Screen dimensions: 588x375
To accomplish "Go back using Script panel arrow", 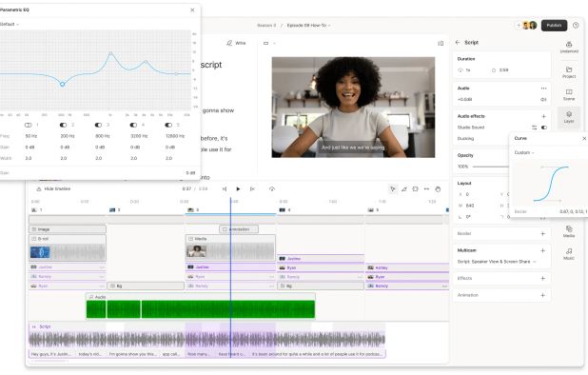I will [458, 43].
